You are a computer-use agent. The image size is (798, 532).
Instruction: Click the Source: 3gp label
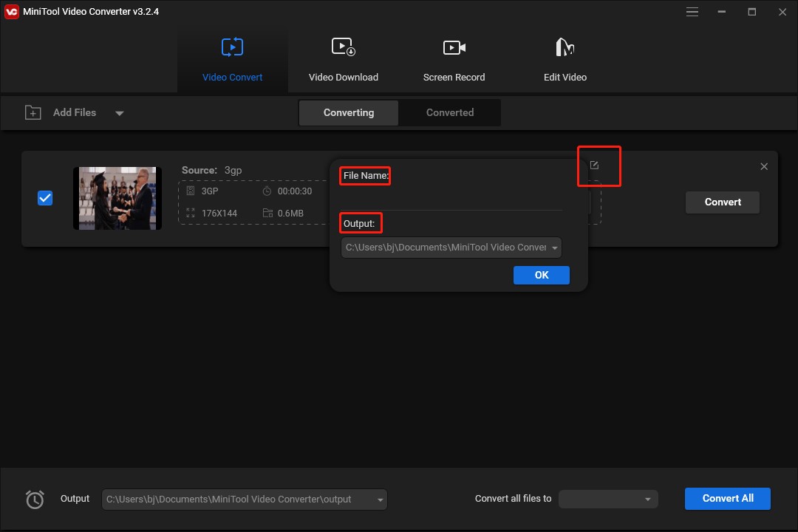[x=212, y=170]
